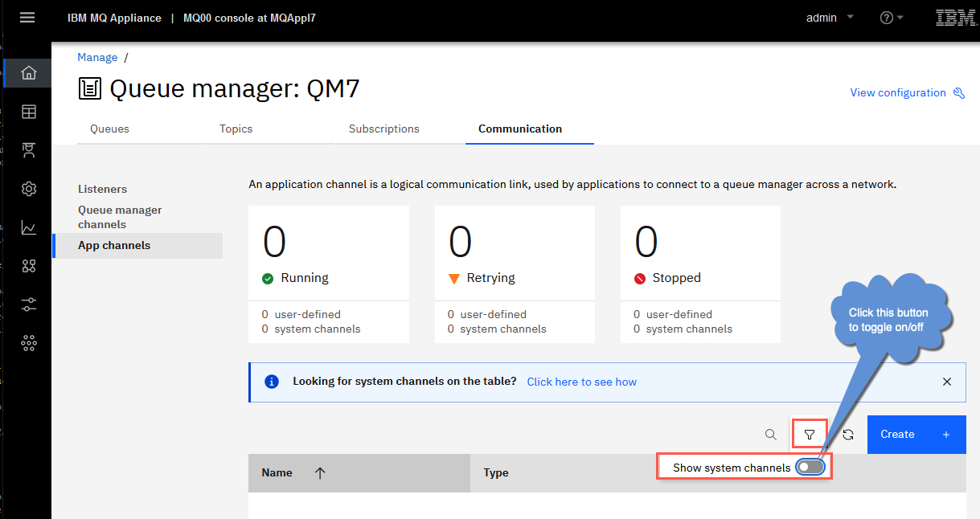
Task: Open the monitoring chart sidebar icon
Action: pyautogui.click(x=29, y=227)
